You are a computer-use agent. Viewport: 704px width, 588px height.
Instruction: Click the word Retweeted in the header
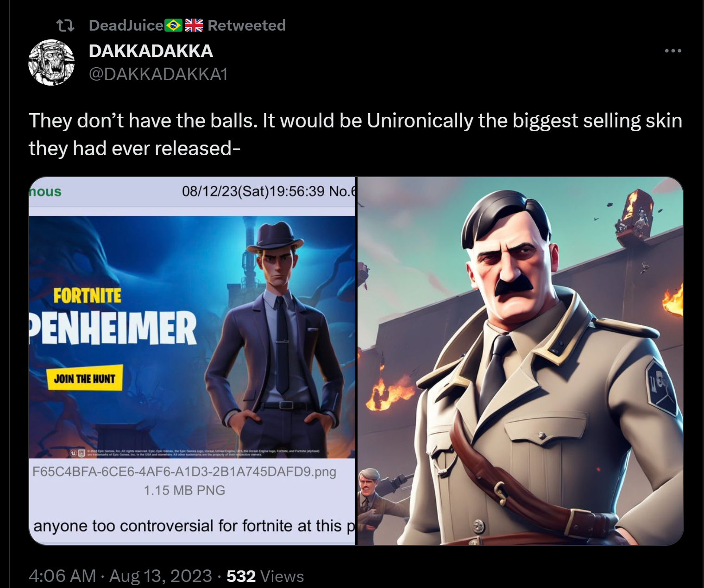tap(246, 25)
